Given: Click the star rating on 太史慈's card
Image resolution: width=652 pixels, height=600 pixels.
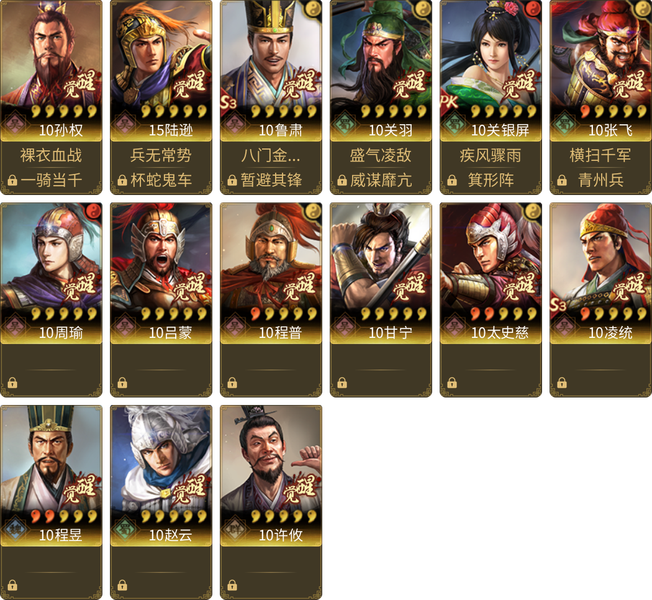Looking at the screenshot, I should (x=503, y=314).
